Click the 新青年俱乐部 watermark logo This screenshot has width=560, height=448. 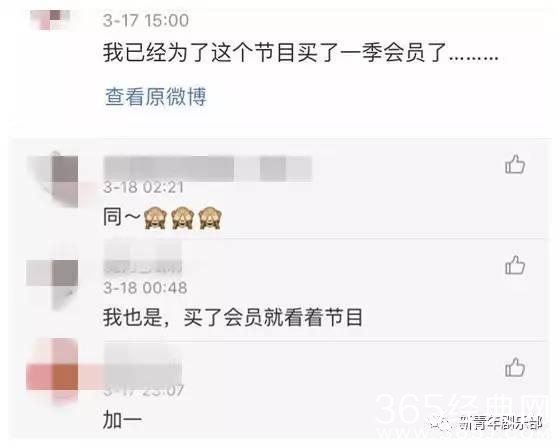tap(487, 423)
